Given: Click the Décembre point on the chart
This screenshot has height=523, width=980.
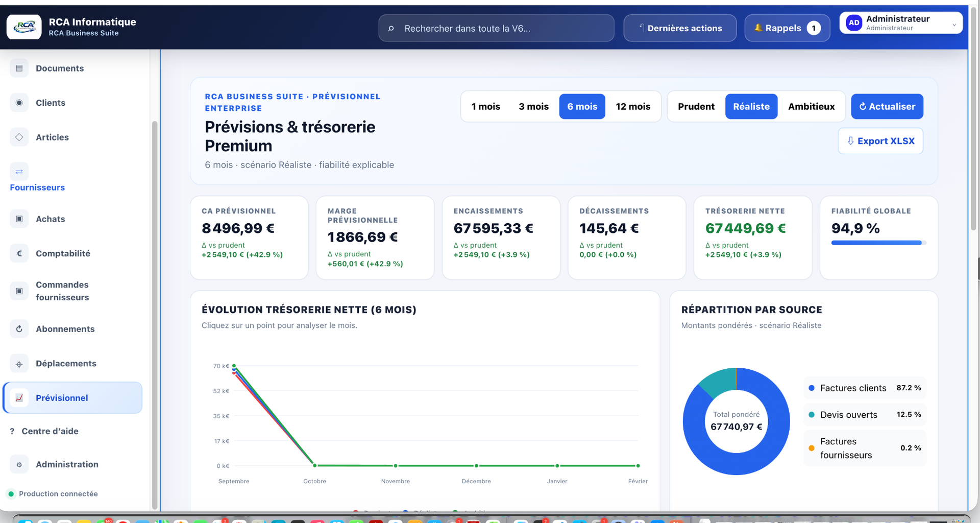Looking at the screenshot, I should pyautogui.click(x=476, y=466).
